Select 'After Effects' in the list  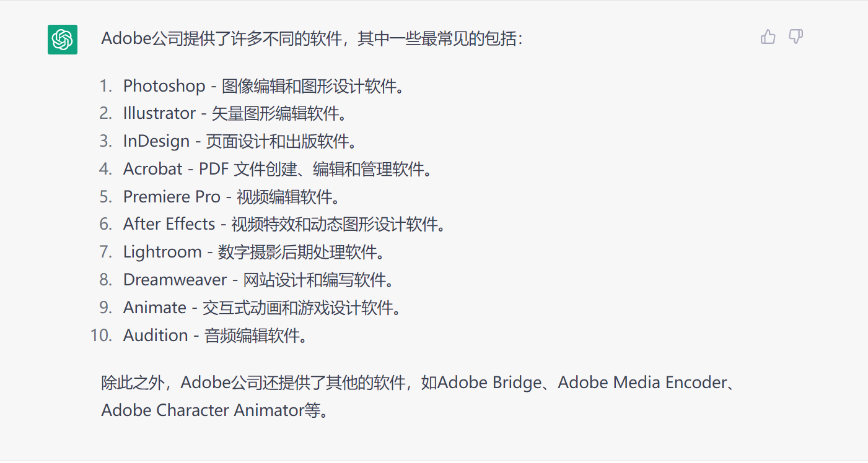[169, 224]
